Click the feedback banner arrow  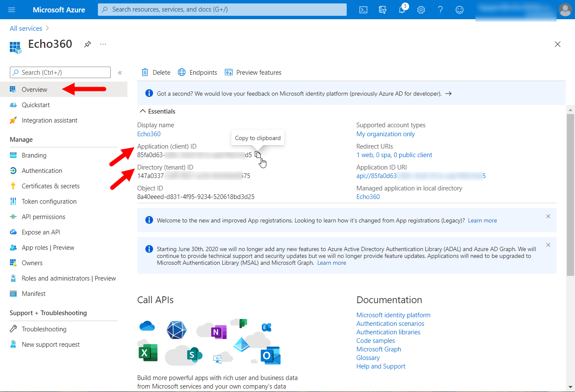(x=448, y=94)
